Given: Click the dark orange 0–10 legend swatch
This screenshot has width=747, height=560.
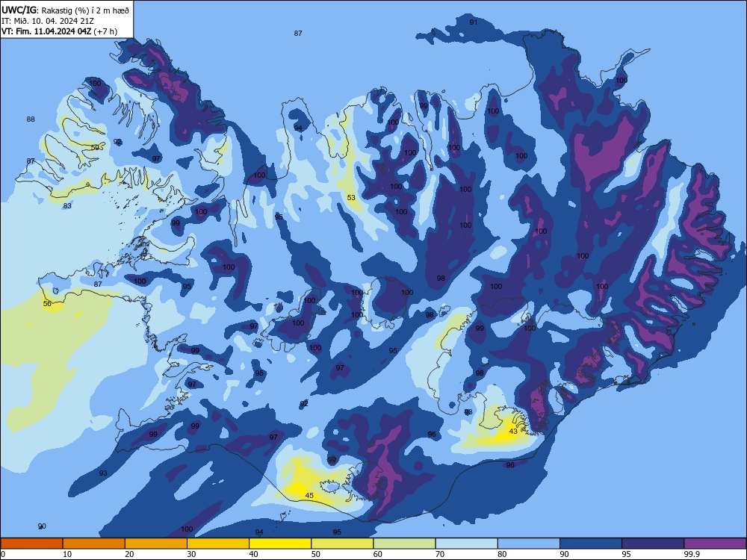Looking at the screenshot, I should click(31, 544).
